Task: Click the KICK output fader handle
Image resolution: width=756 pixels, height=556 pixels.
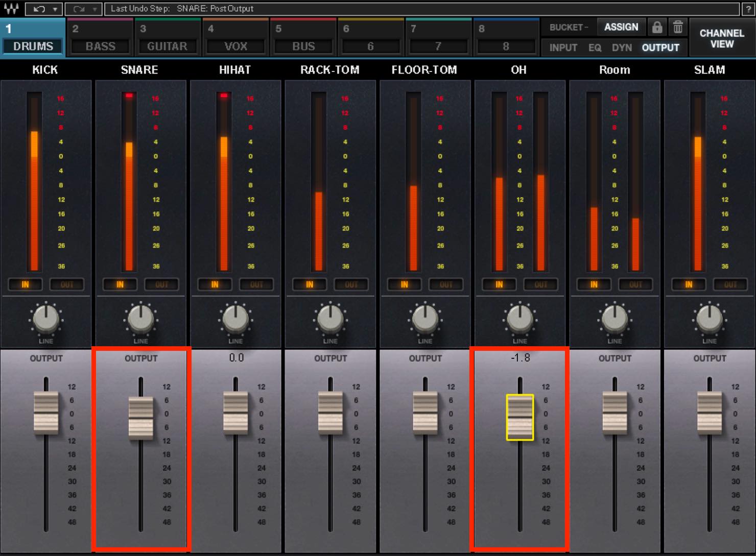Action: pos(46,413)
